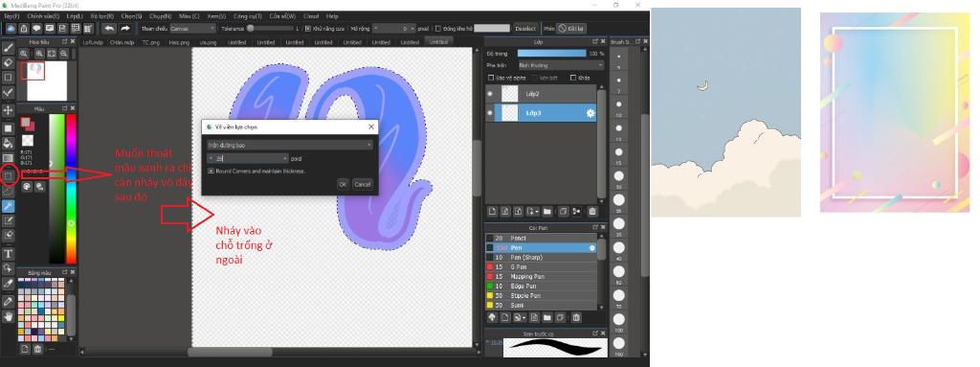Open the Tệp (File) menu

coord(11,16)
